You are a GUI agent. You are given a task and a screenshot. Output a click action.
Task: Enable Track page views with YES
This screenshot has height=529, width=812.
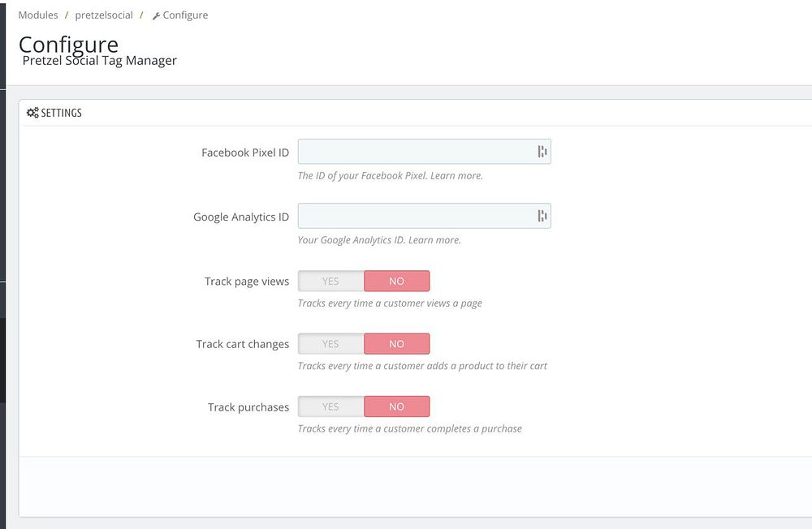click(330, 281)
